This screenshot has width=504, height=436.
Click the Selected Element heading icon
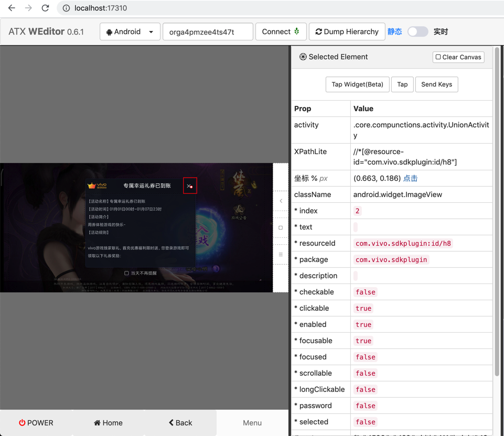pyautogui.click(x=303, y=57)
